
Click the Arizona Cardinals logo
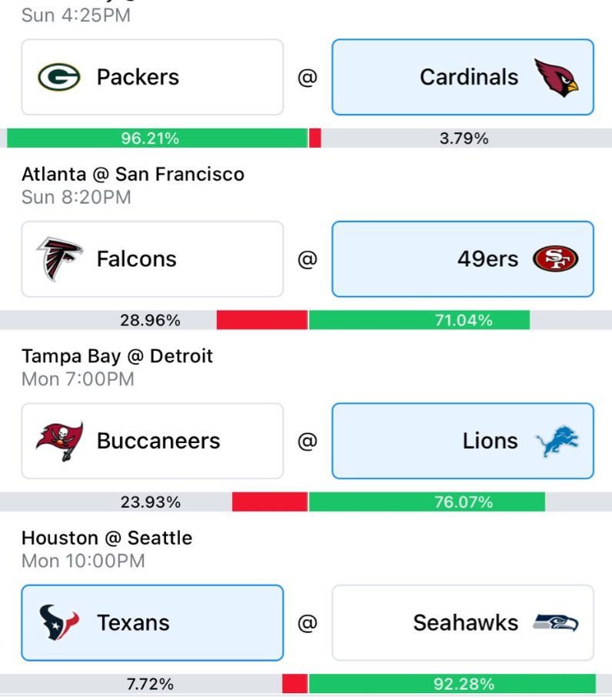point(556,77)
